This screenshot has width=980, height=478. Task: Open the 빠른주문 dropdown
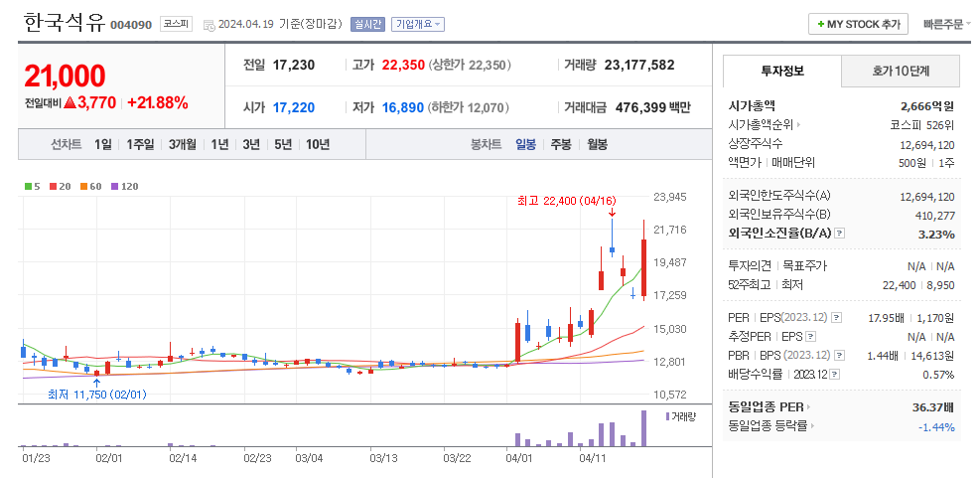[x=947, y=25]
